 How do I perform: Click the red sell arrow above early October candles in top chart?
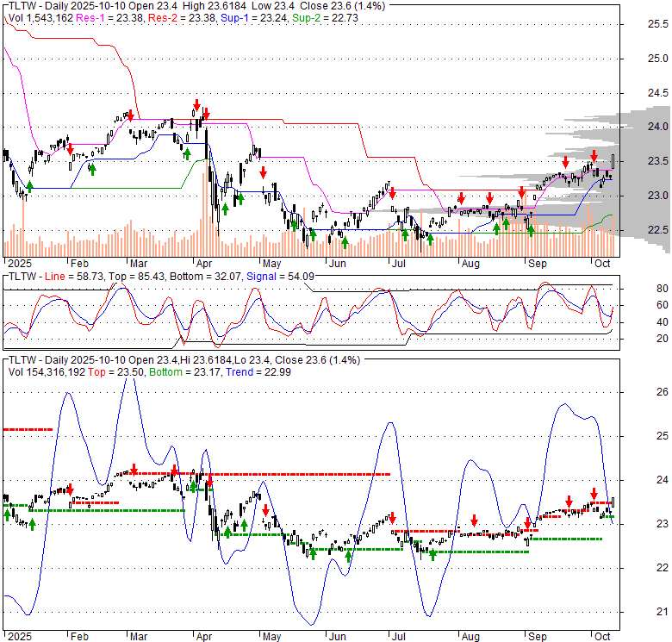[x=594, y=156]
